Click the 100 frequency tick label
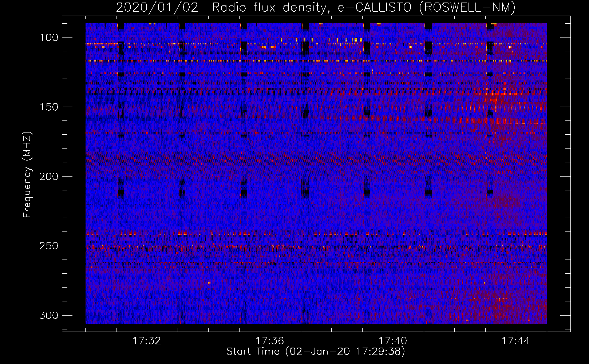Screen dimensions: 589x364 pos(48,37)
